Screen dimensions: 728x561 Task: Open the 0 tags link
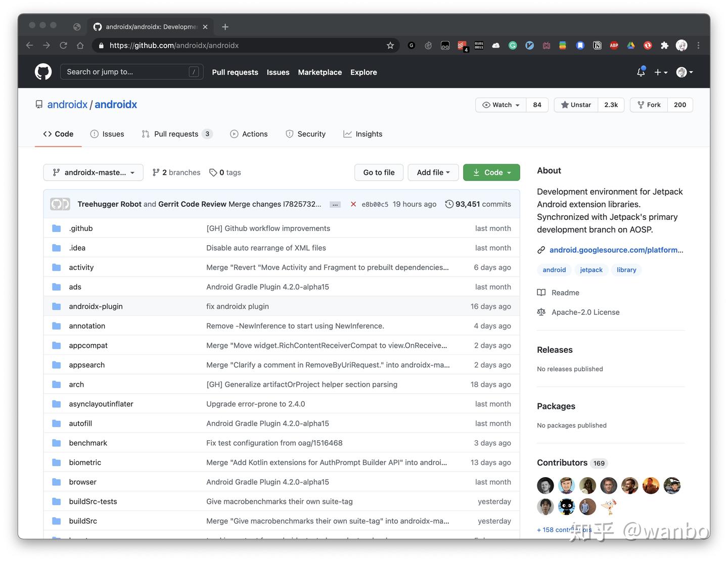(x=225, y=172)
